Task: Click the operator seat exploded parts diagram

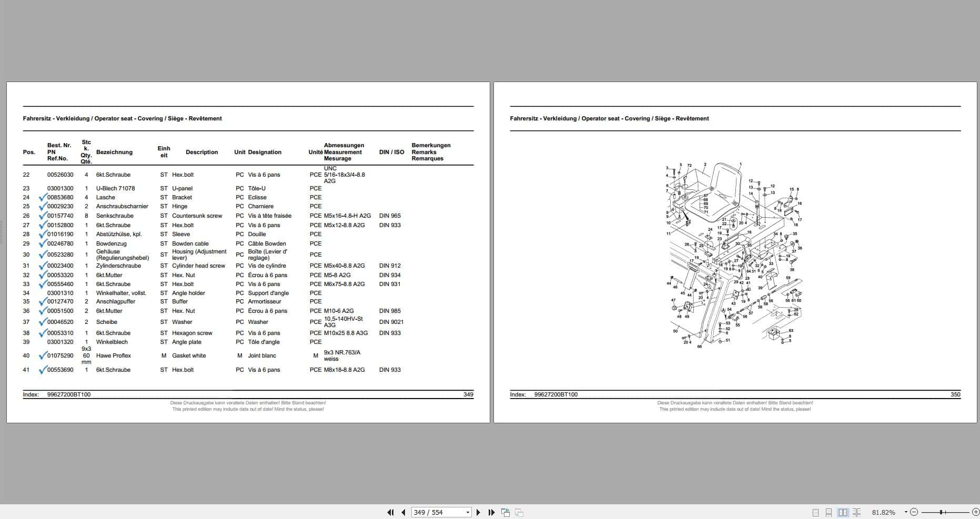Action: click(735, 255)
